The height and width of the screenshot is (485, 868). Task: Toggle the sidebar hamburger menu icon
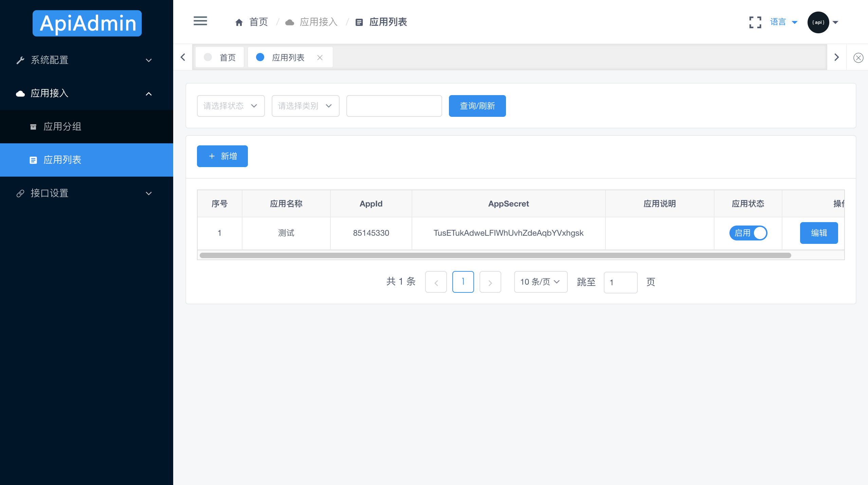pos(200,21)
